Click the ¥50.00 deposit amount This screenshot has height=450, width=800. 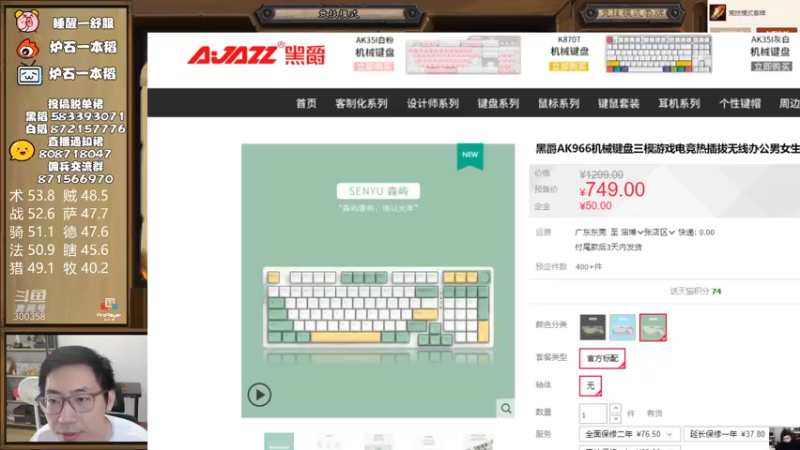[595, 206]
